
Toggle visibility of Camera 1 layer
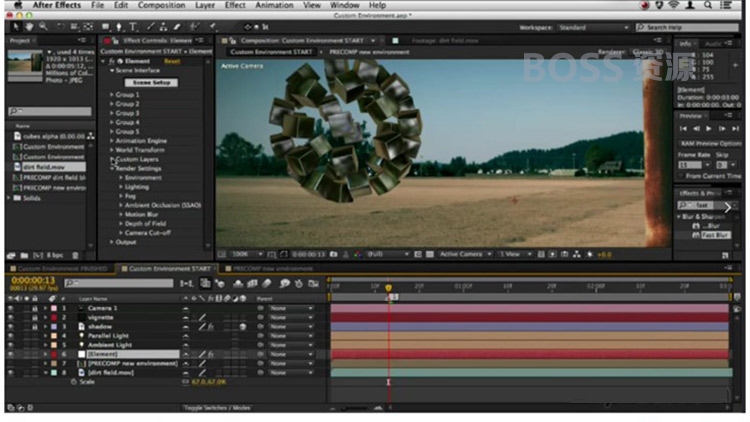point(11,308)
